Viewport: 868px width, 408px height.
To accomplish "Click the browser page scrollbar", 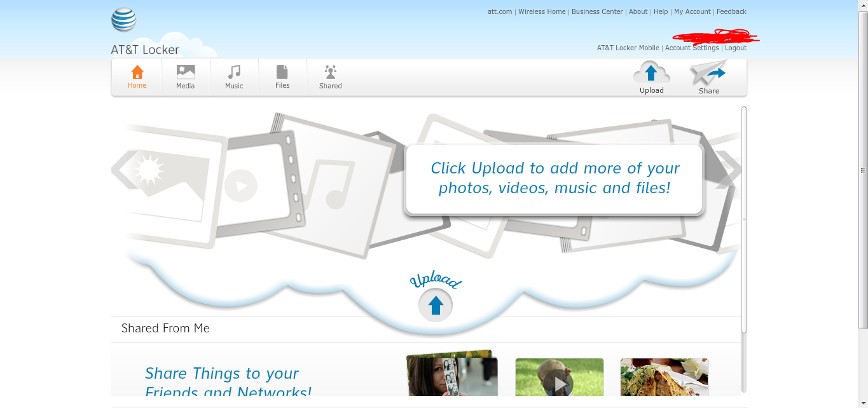I will pyautogui.click(x=863, y=170).
